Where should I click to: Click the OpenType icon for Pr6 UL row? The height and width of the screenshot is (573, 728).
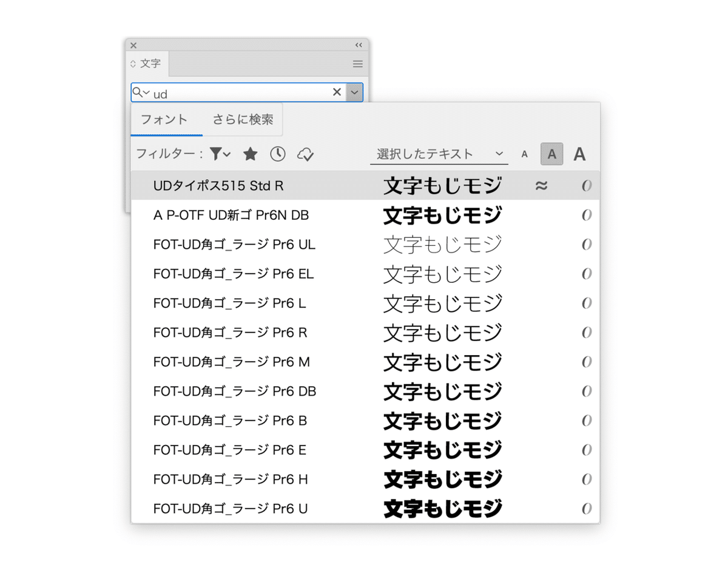click(587, 245)
